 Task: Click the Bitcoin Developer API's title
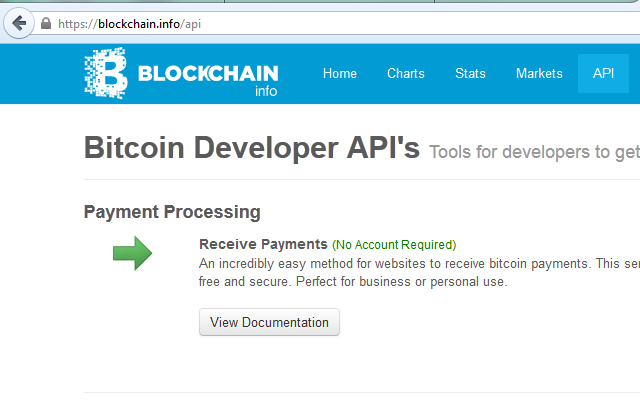[x=252, y=148]
